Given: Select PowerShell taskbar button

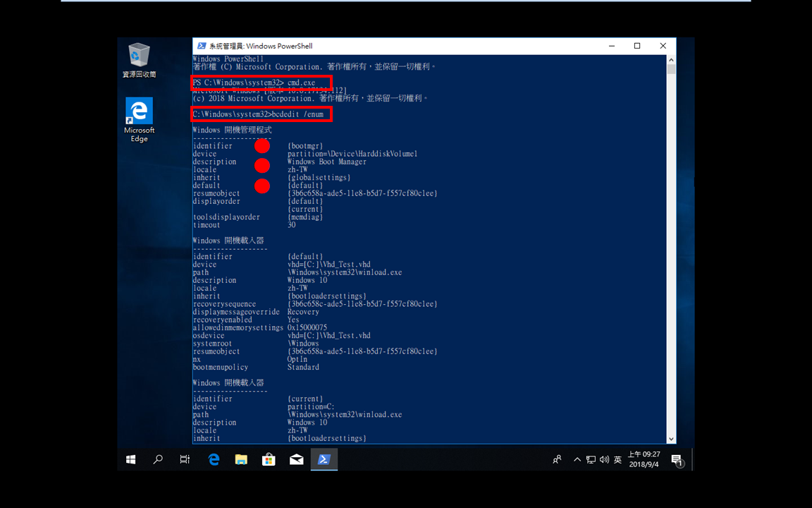Looking at the screenshot, I should coord(324,459).
